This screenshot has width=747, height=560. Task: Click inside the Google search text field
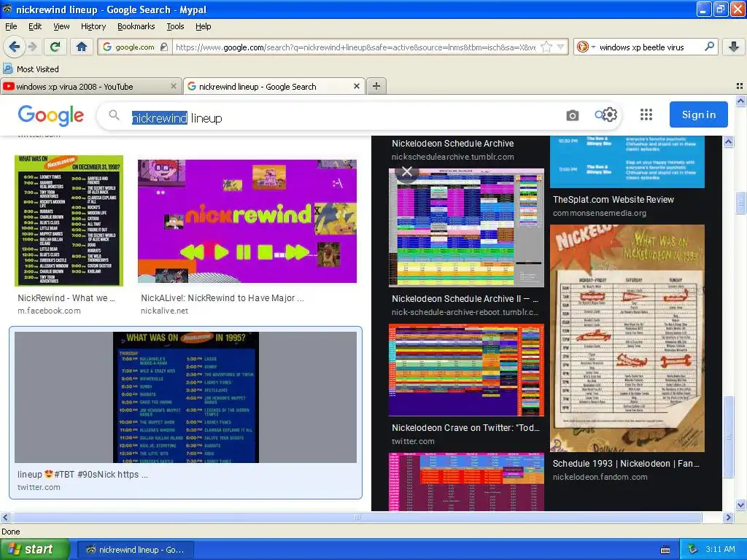click(x=343, y=117)
